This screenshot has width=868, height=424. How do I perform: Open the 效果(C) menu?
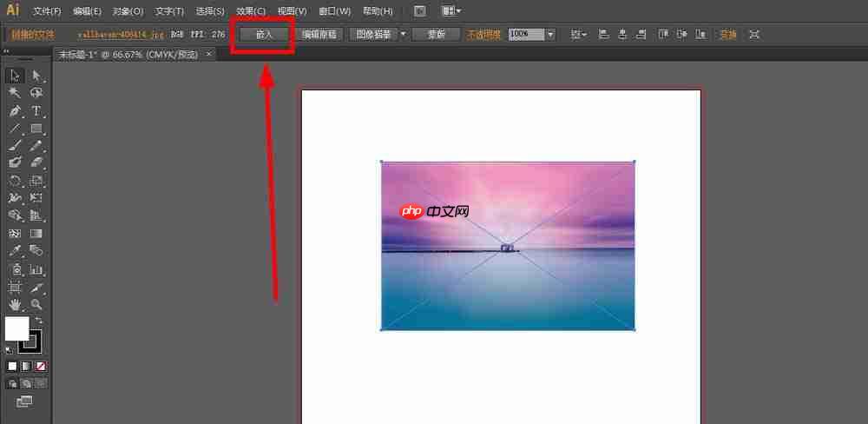click(251, 10)
